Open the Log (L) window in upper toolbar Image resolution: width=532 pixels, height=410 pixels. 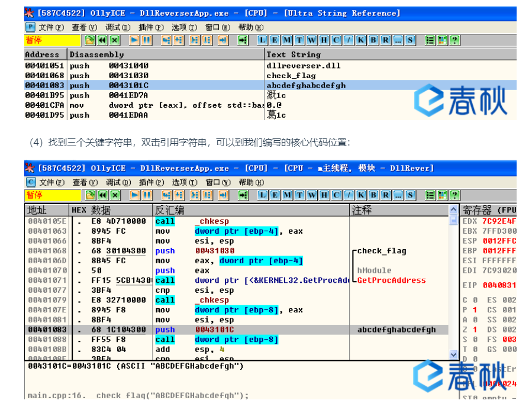tap(262, 40)
